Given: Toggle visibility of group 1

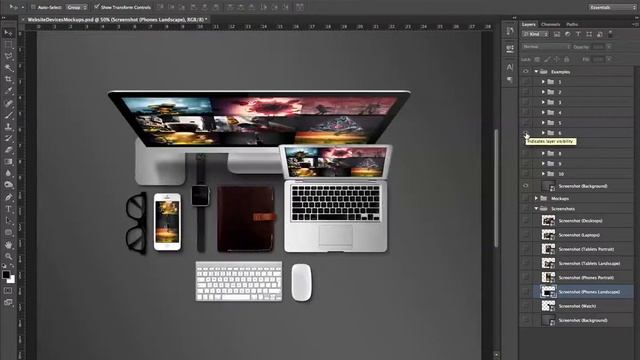Looking at the screenshot, I should (x=526, y=82).
